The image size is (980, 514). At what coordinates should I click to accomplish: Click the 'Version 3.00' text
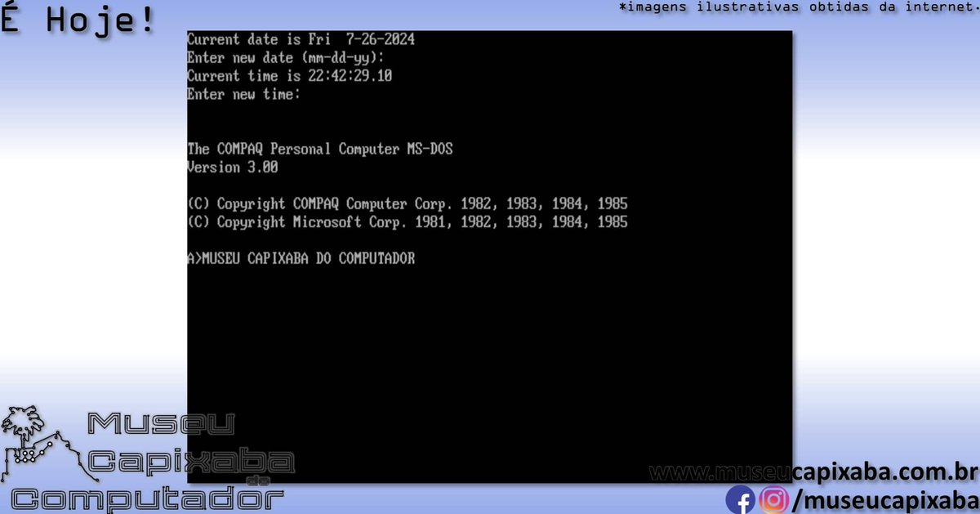coord(233,168)
